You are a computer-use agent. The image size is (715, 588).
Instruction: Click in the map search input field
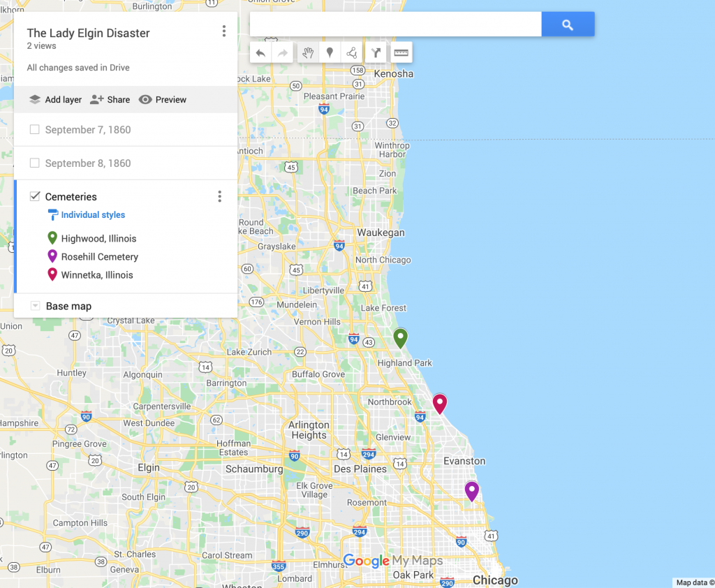coord(396,24)
